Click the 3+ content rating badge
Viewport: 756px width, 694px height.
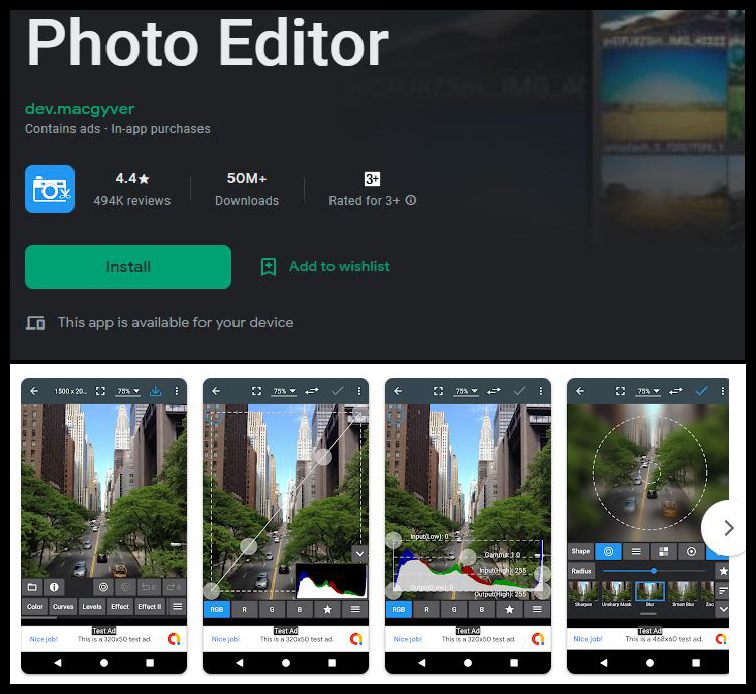tap(372, 179)
